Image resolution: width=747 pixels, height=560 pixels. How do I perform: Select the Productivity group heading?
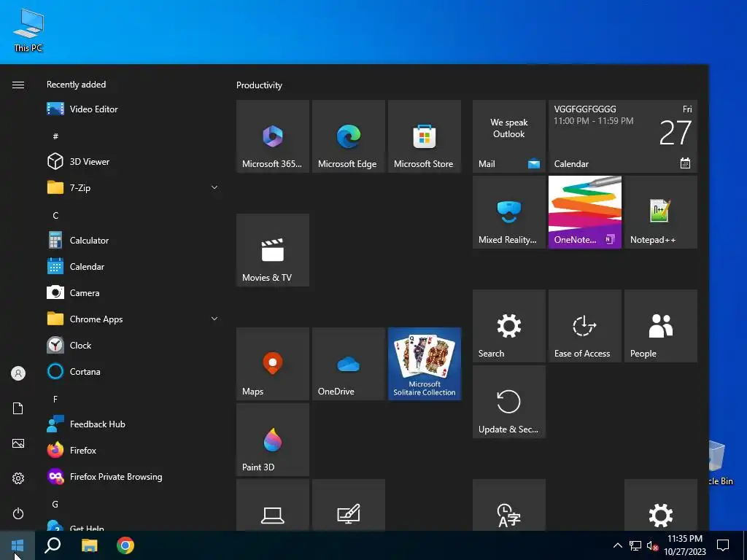click(x=259, y=85)
